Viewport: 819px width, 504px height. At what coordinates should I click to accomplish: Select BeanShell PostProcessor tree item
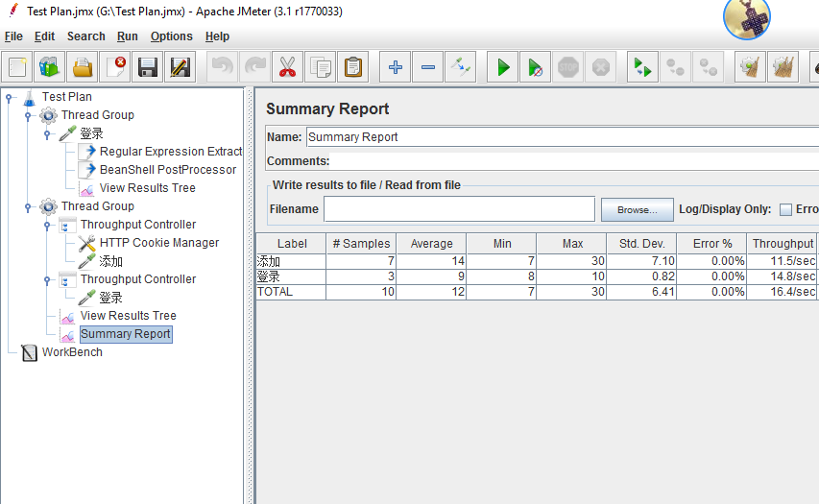point(168,170)
